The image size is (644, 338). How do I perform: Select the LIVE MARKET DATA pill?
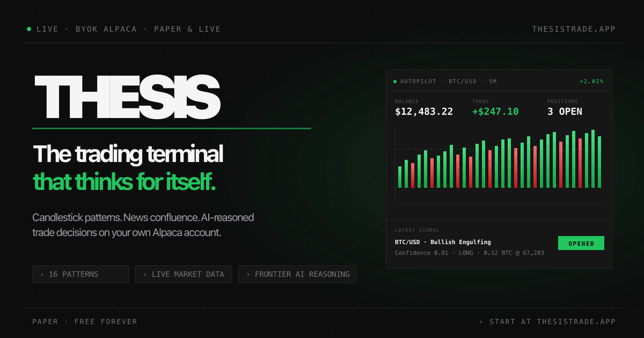[184, 274]
